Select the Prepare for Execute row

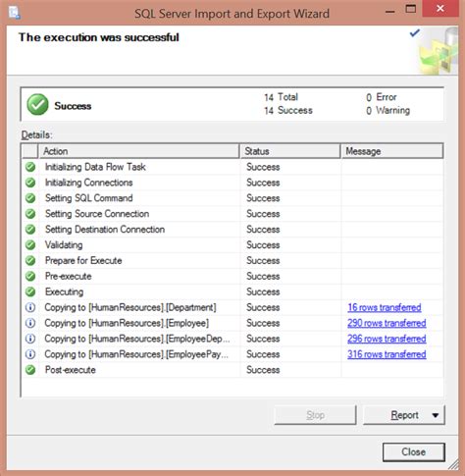(x=232, y=260)
